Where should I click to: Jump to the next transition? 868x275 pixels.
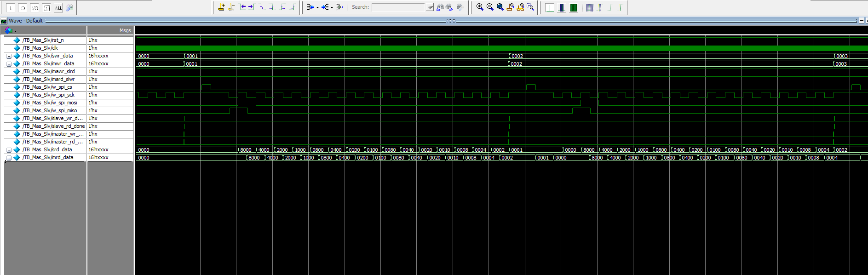click(252, 7)
